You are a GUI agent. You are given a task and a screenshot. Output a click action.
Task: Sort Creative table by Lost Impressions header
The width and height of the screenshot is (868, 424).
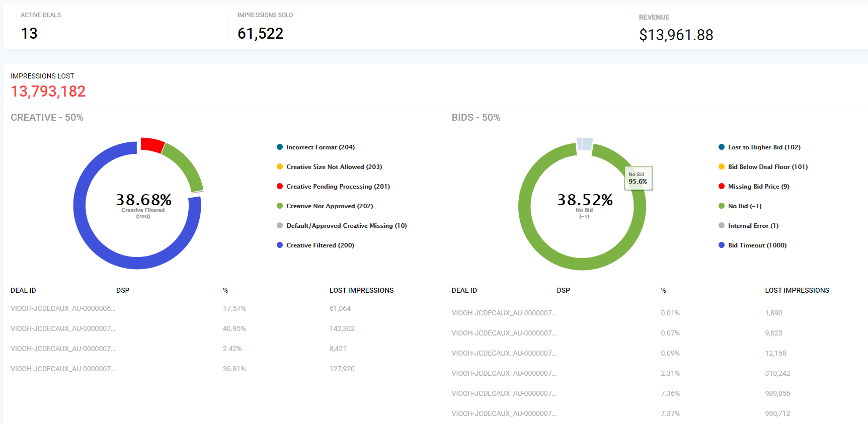click(361, 290)
